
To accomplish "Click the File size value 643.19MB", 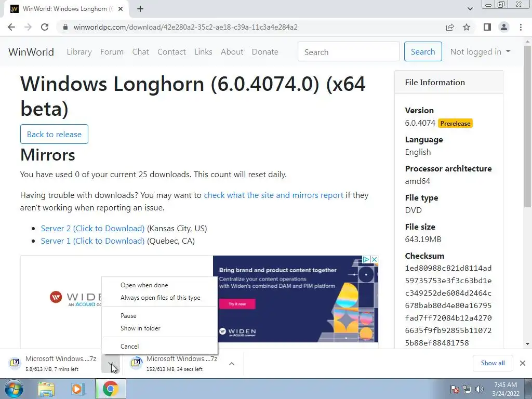I will point(423,239).
